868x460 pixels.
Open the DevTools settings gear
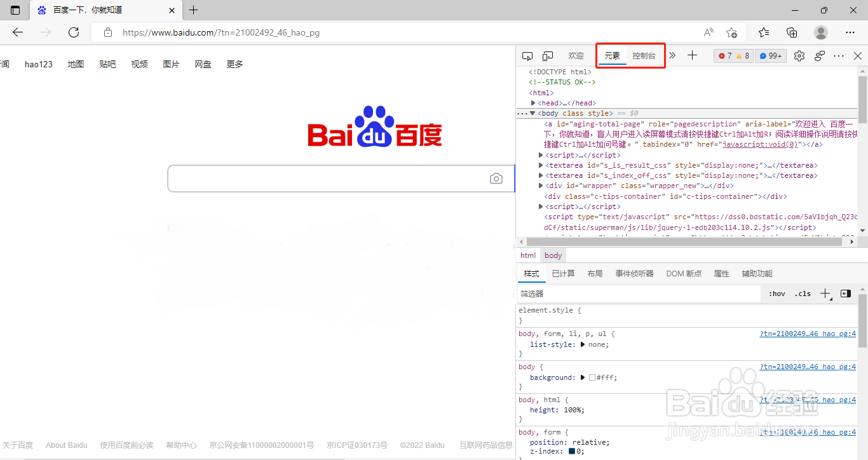[799, 56]
